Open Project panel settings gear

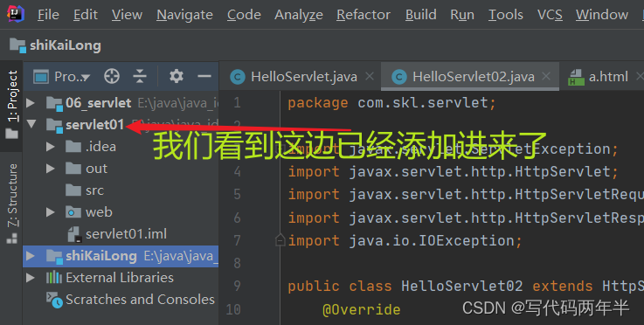coord(177,76)
